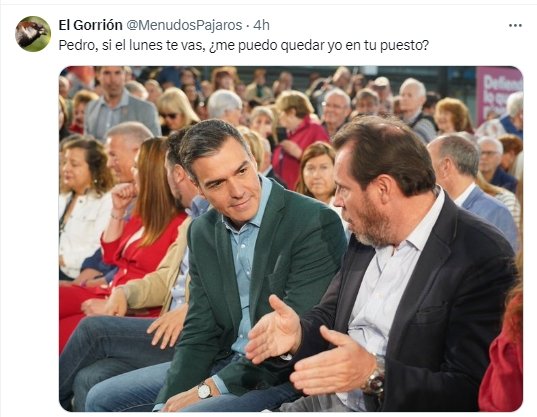Click the purple banner in photo corner
The width and height of the screenshot is (537, 417).
coord(499,93)
